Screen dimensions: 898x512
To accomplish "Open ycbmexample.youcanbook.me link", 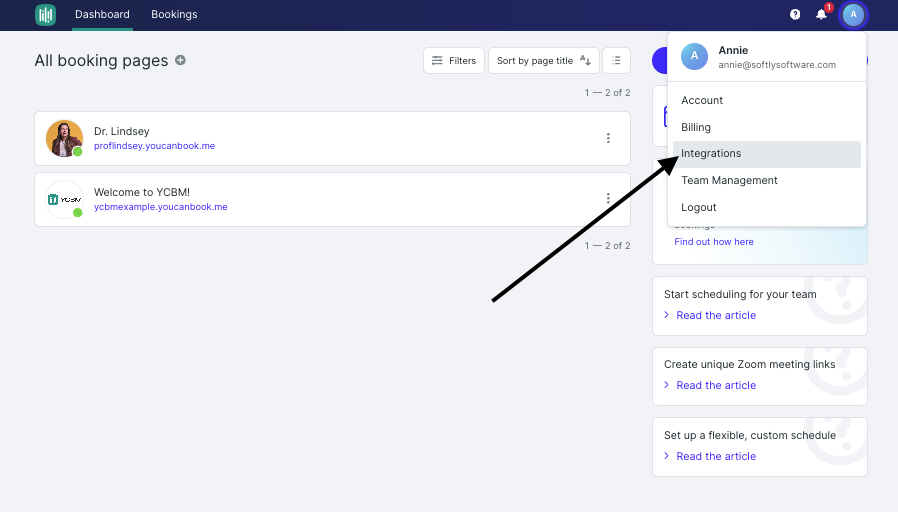I will click(160, 207).
